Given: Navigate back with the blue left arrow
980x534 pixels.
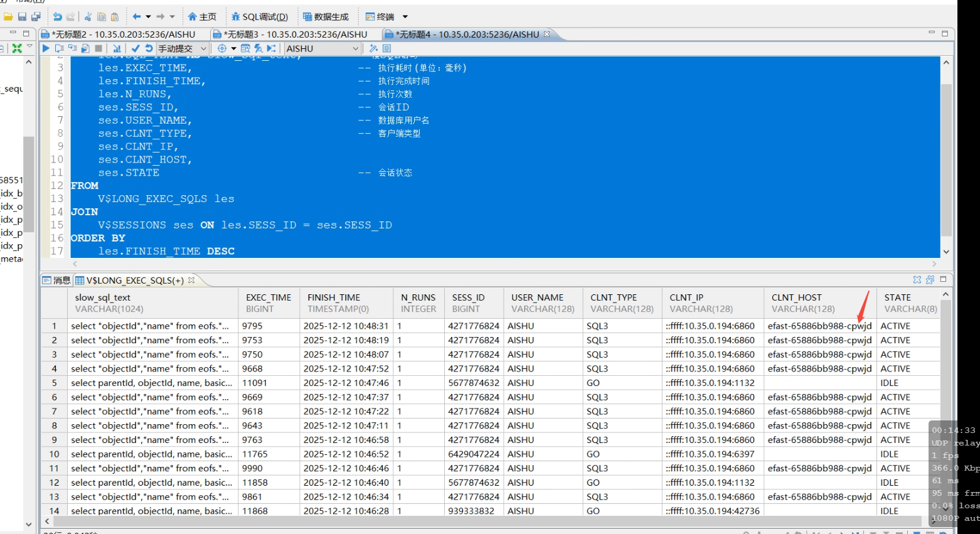Looking at the screenshot, I should point(137,17).
